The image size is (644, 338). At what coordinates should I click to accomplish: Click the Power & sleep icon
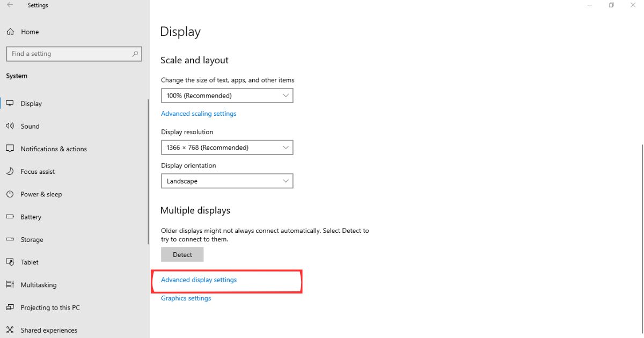(x=10, y=194)
